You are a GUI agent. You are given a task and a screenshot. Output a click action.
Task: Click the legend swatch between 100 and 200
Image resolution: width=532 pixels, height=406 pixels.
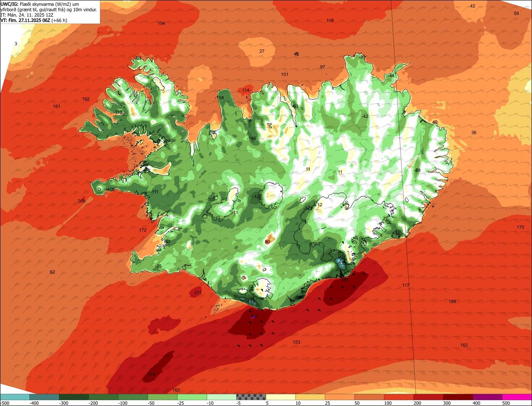[x=399, y=397]
